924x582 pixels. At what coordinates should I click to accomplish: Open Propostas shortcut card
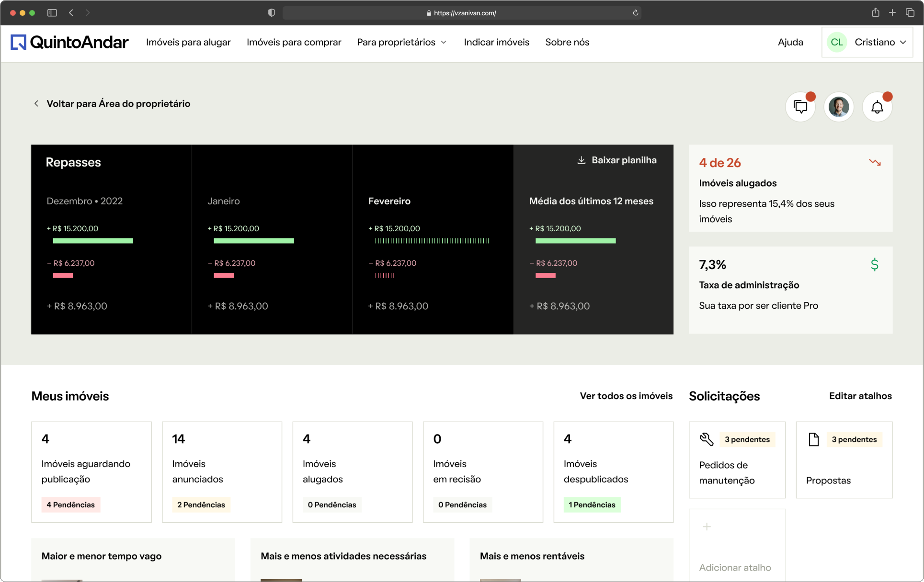coord(844,460)
